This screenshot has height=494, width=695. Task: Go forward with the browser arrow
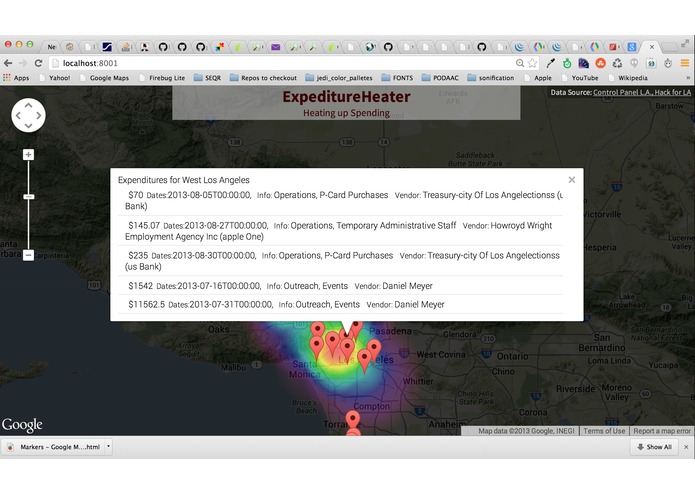(x=23, y=63)
